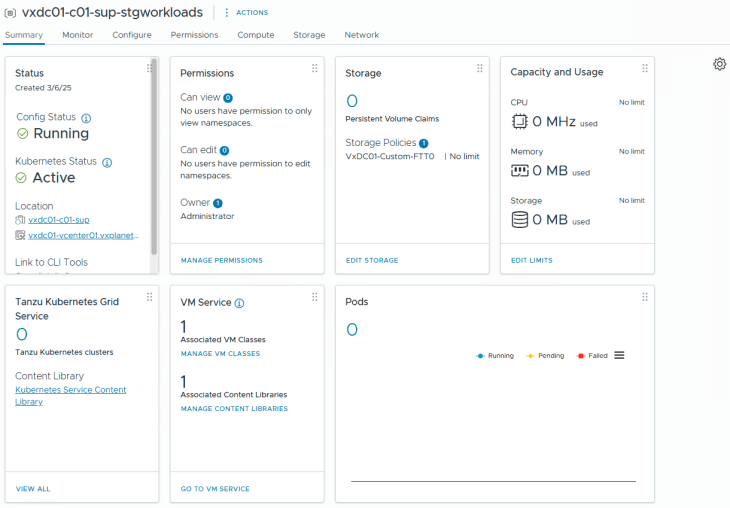Click the Pods chart hamburger menu icon

coord(619,355)
